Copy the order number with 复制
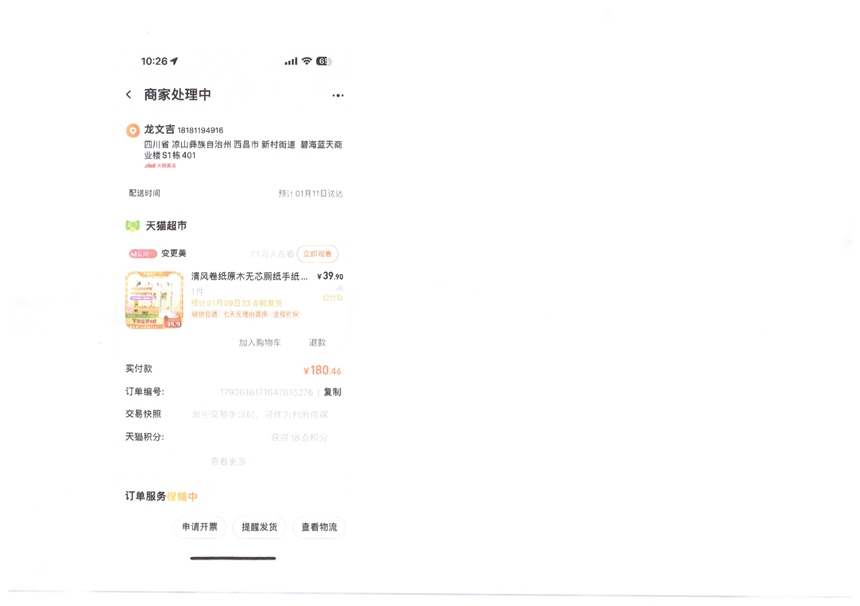Viewport: 860px width, 606px height. [332, 392]
